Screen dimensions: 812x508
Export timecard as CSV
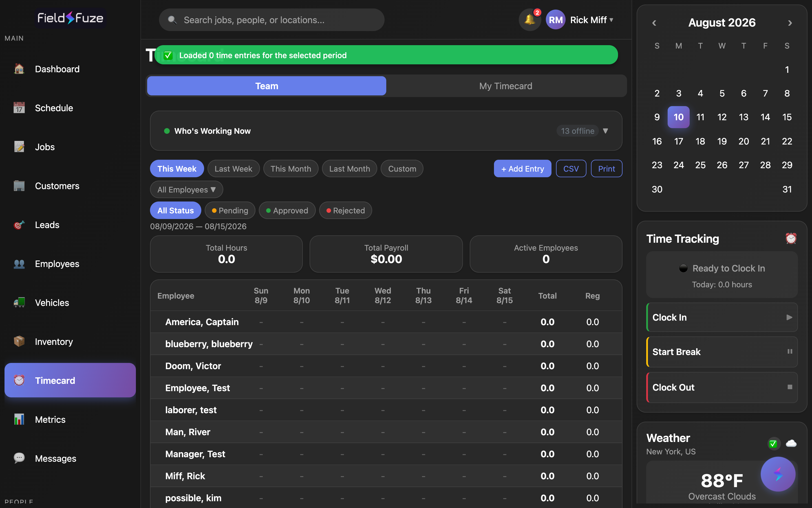tap(571, 169)
